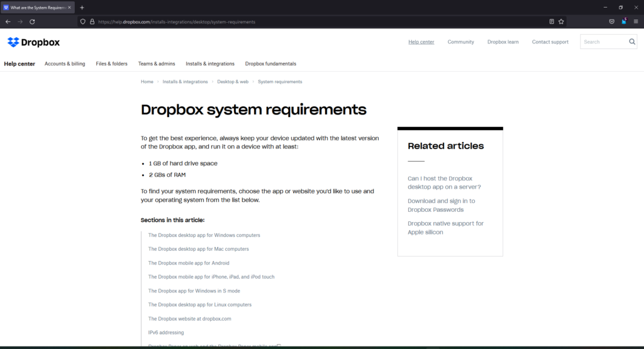The height and width of the screenshot is (349, 644).
Task: Jump to desktop app for Linux computers section
Action: click(199, 304)
